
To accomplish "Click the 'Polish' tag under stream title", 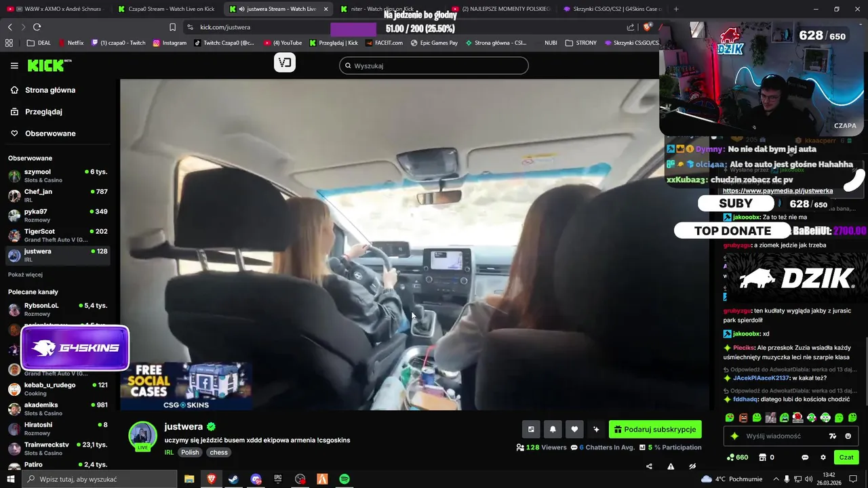I will click(190, 453).
